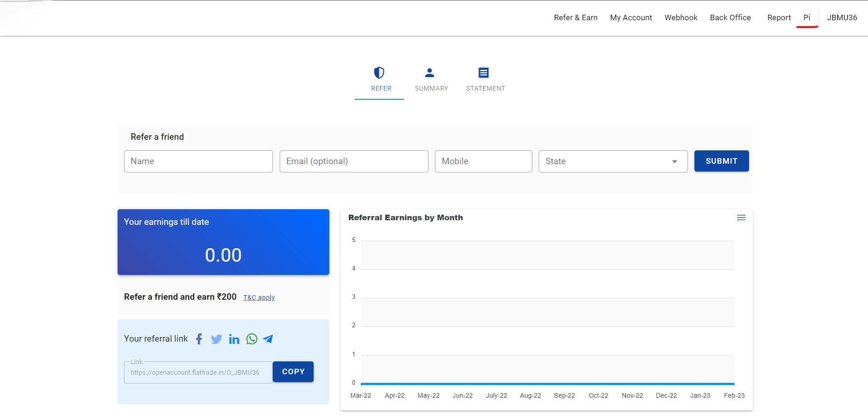
Task: Focus the Name input field
Action: (198, 161)
